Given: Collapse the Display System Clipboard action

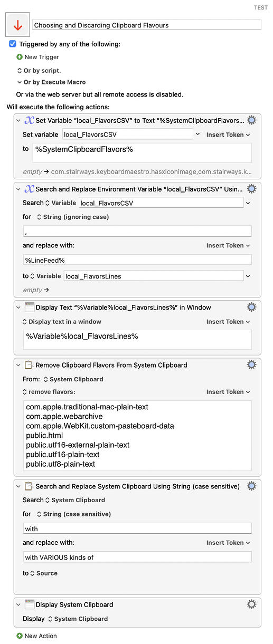Looking at the screenshot, I should tap(19, 604).
